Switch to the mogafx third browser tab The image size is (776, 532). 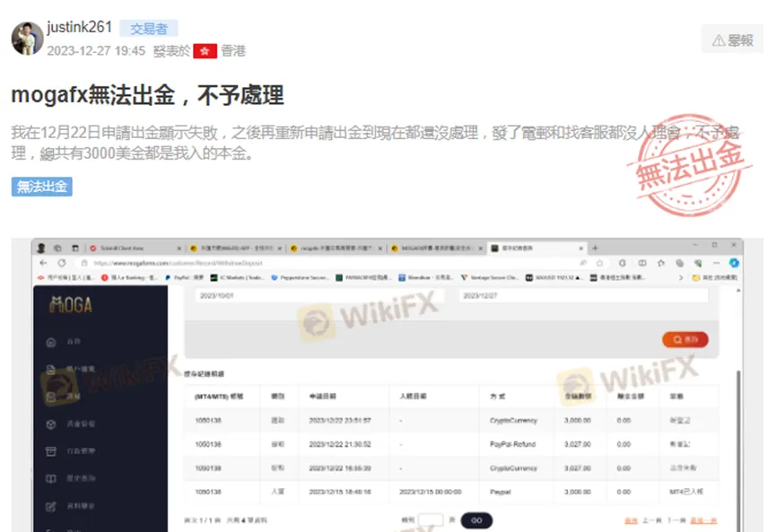336,248
